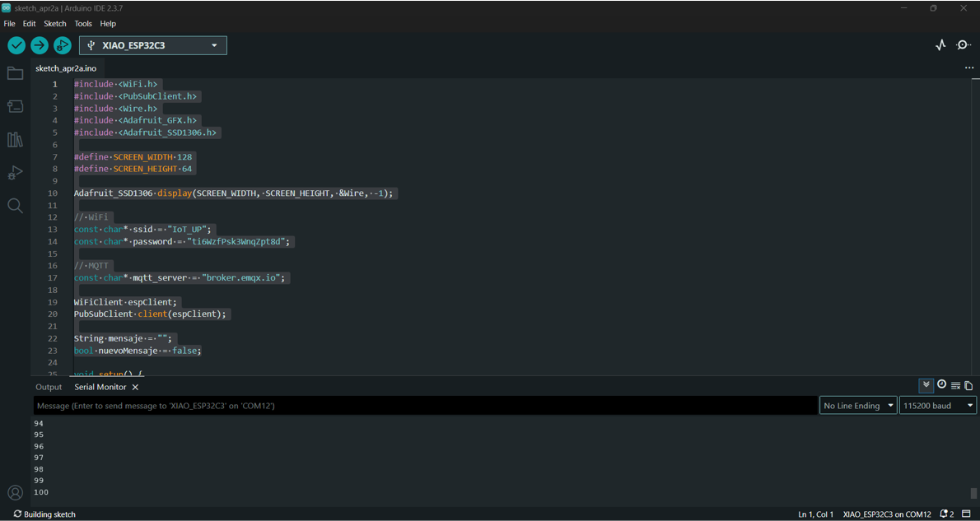The width and height of the screenshot is (980, 521).
Task: Click XIAO_ESP32C3 on COM12 status entry
Action: [x=888, y=514]
